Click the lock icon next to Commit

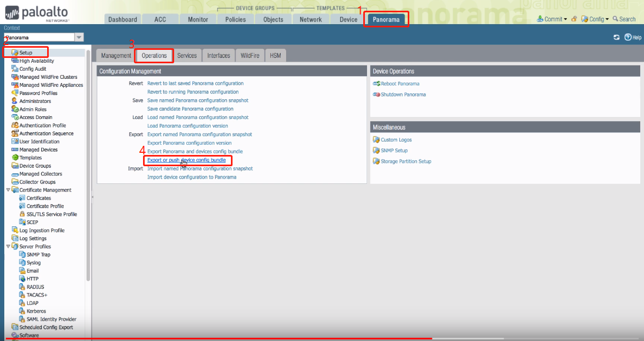[x=574, y=19]
